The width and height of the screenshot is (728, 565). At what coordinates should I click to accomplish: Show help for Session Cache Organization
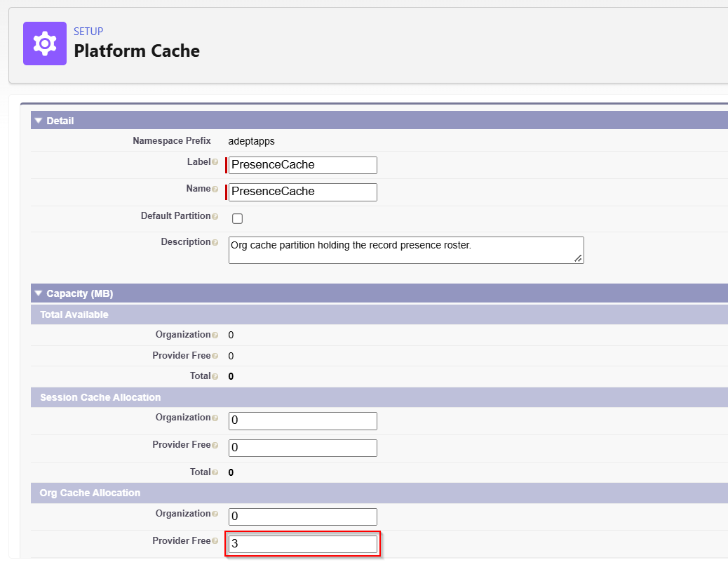[215, 418]
